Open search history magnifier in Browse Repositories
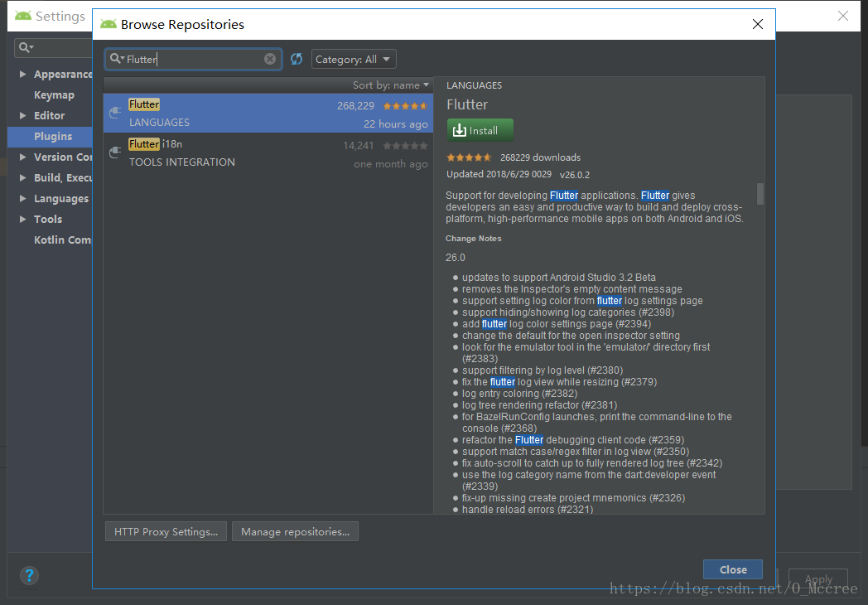The image size is (868, 605). pos(116,58)
